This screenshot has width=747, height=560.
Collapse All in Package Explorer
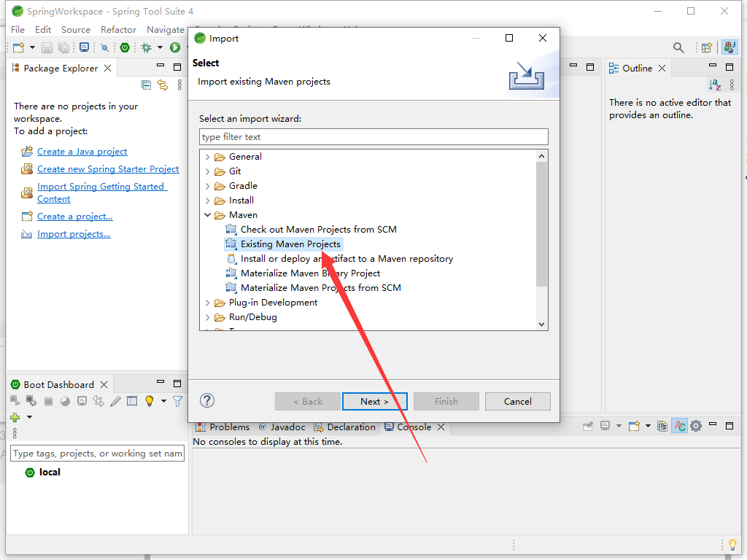pos(146,85)
